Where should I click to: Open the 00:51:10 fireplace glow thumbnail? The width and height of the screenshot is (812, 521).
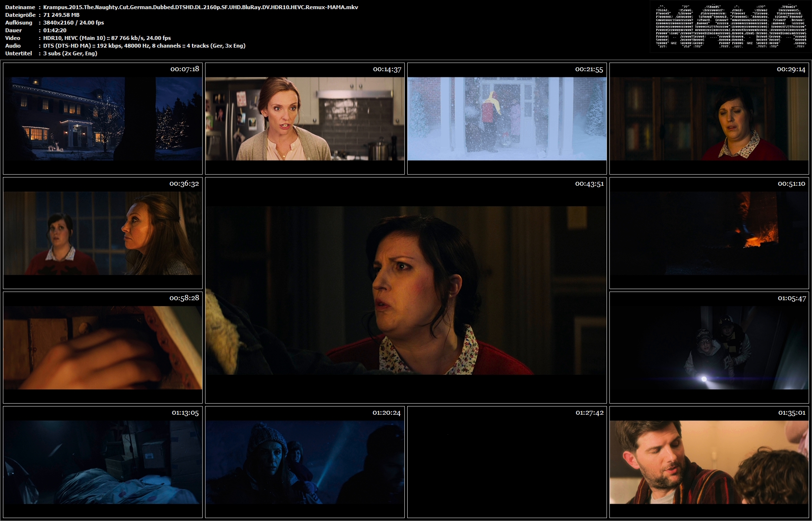pos(709,233)
